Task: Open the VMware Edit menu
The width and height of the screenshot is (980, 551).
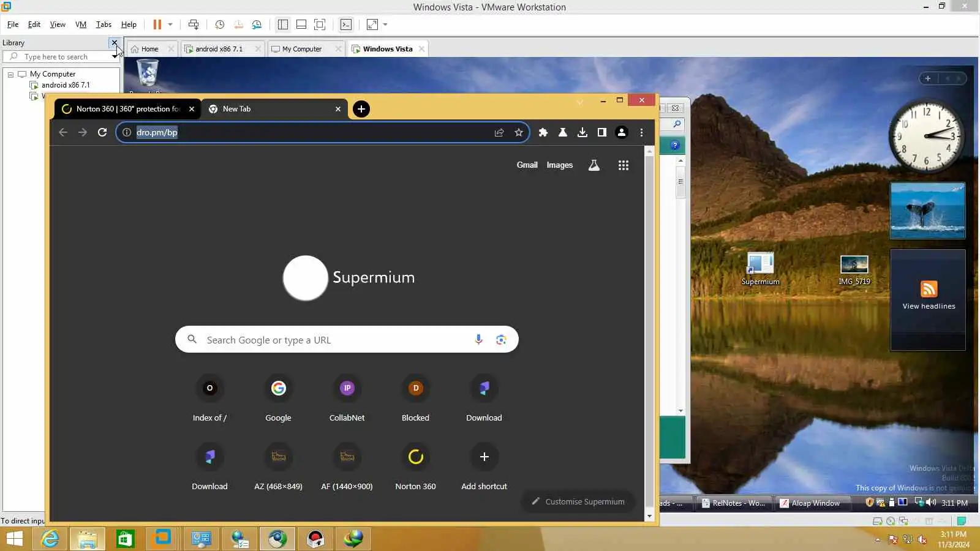Action: point(34,24)
